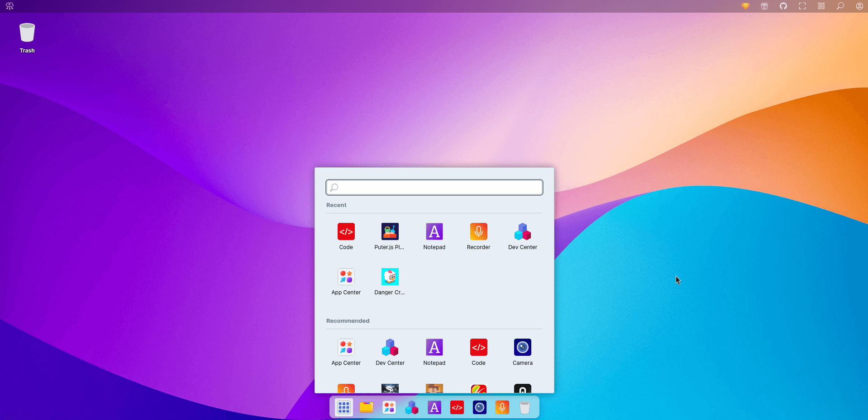The image size is (868, 420).
Task: Open the Camera app from the taskbar
Action: click(x=479, y=407)
